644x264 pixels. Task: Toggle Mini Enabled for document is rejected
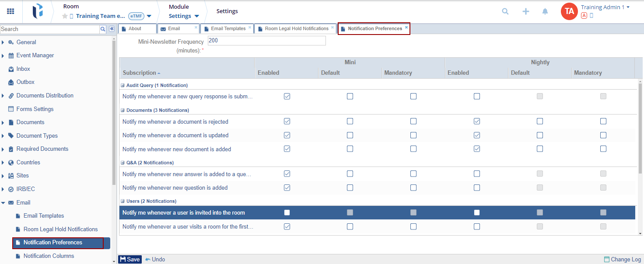coord(287,121)
